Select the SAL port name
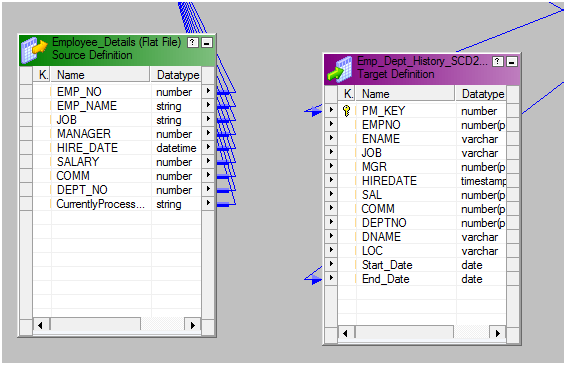The image size is (566, 365). (372, 195)
